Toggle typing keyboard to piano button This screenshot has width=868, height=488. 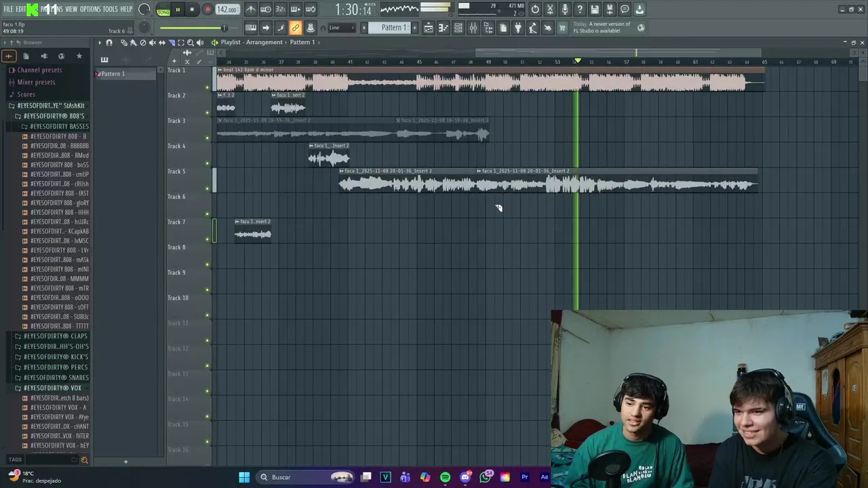click(251, 28)
